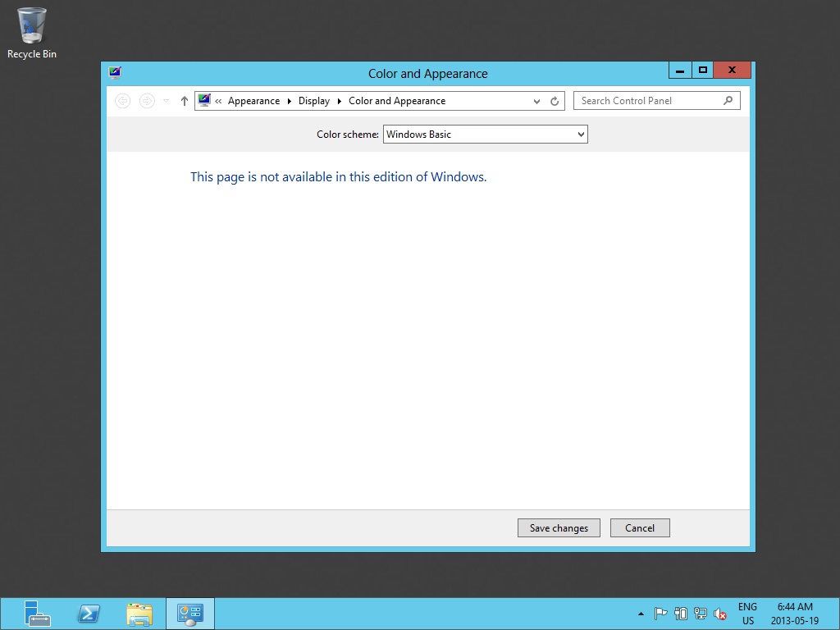Refresh the Color and Appearance page

coord(555,101)
